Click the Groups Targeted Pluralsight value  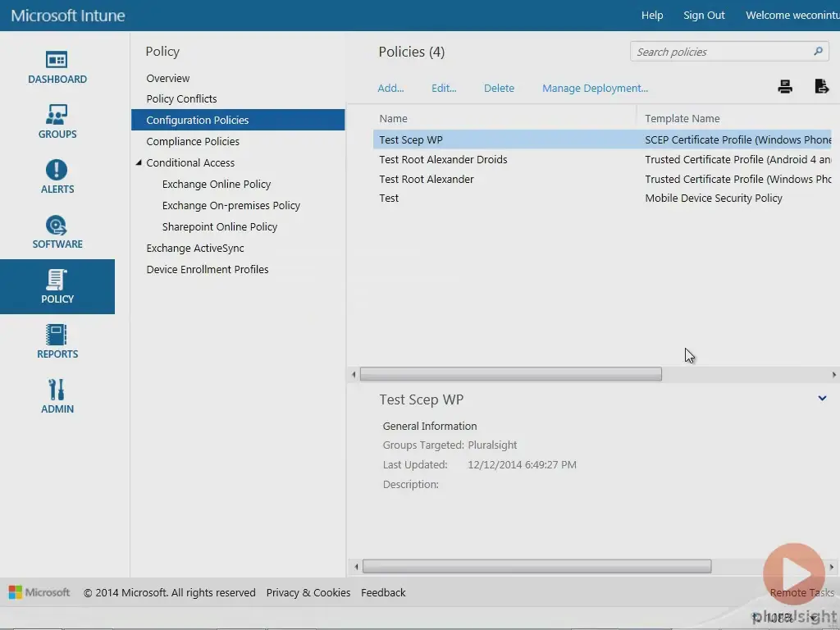click(492, 445)
